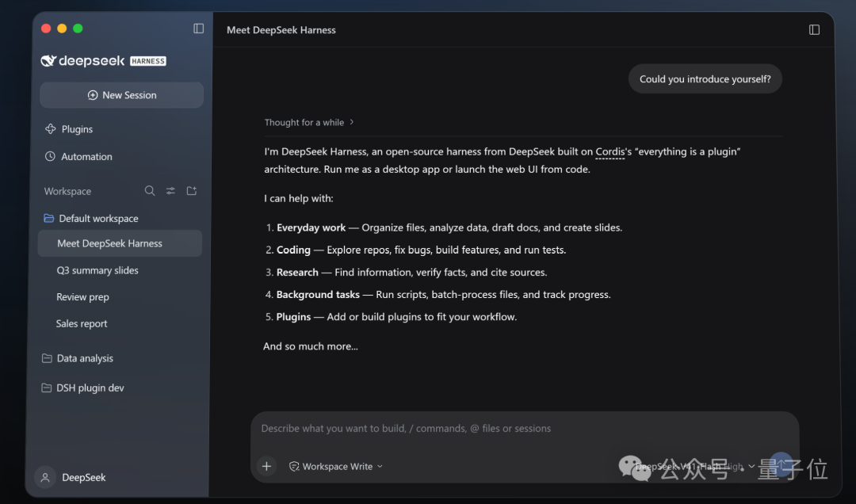The height and width of the screenshot is (504, 856).
Task: Follow the Cordis link in reply
Action: tap(610, 152)
